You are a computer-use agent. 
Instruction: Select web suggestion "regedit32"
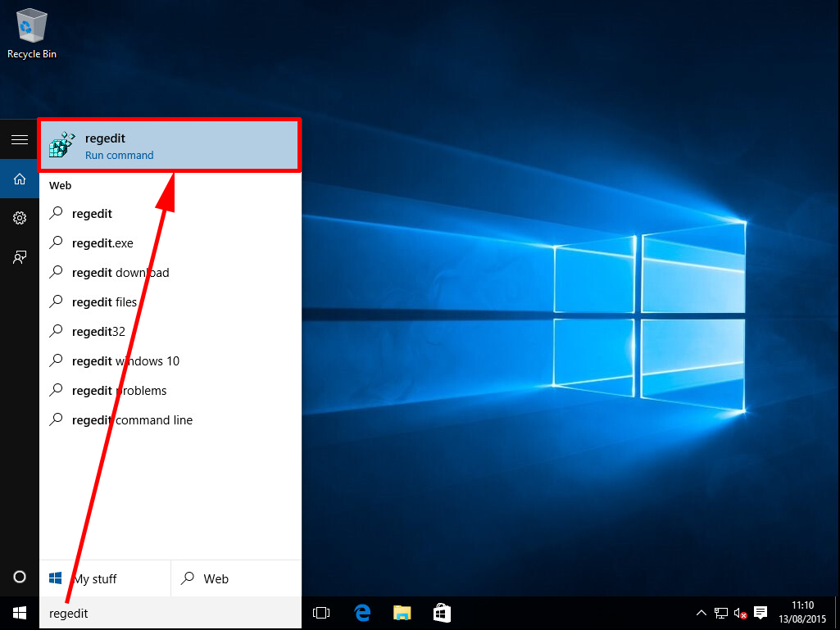pos(170,332)
